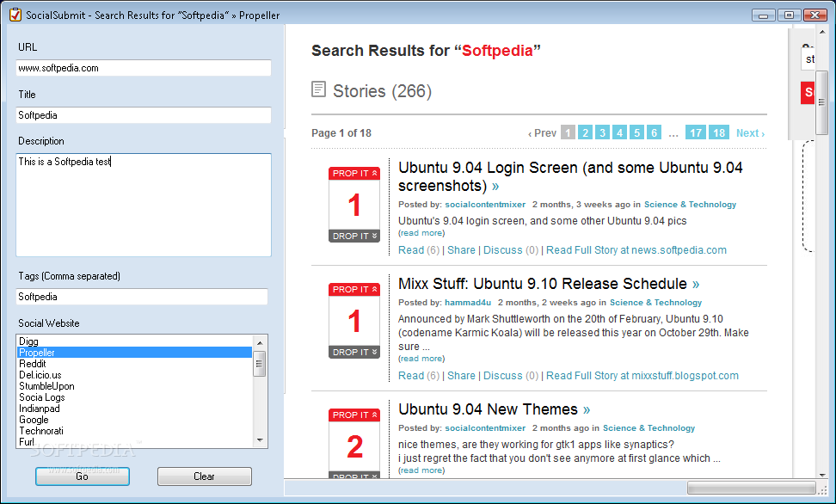Click the Social Website list scrollbar thumb
Viewport: 836px width, 504px height.
click(x=260, y=364)
